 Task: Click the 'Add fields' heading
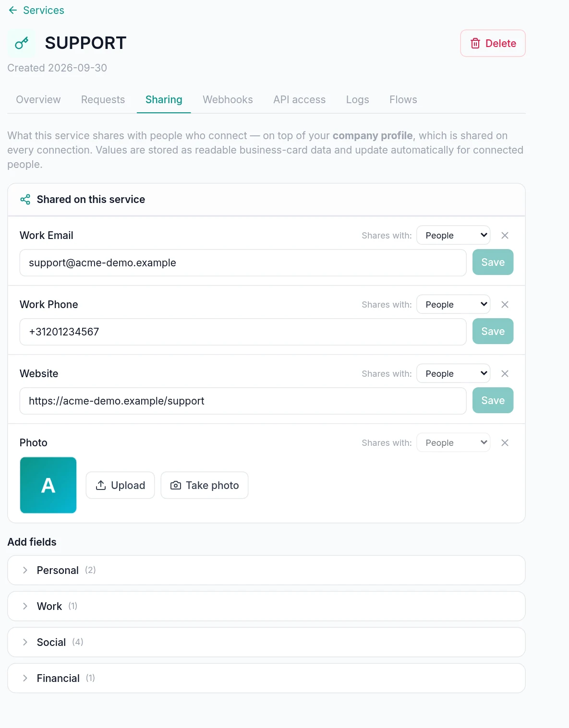[x=32, y=542]
